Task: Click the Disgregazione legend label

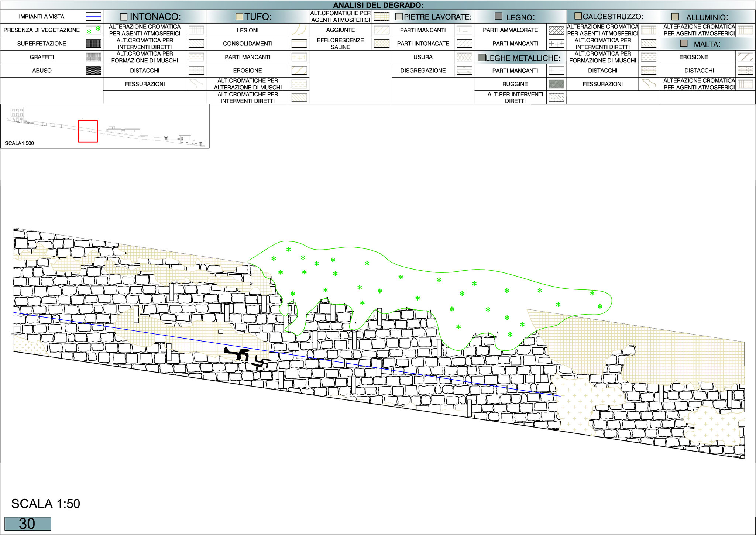Action: 423,71
